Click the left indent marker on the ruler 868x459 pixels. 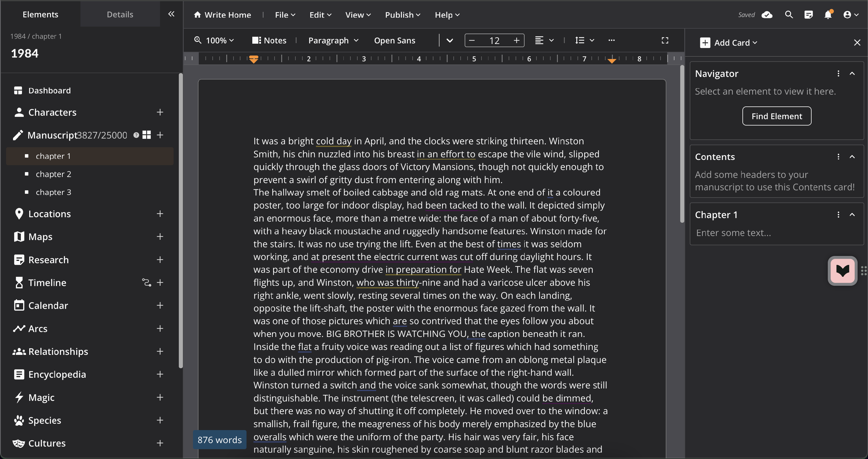coord(254,60)
